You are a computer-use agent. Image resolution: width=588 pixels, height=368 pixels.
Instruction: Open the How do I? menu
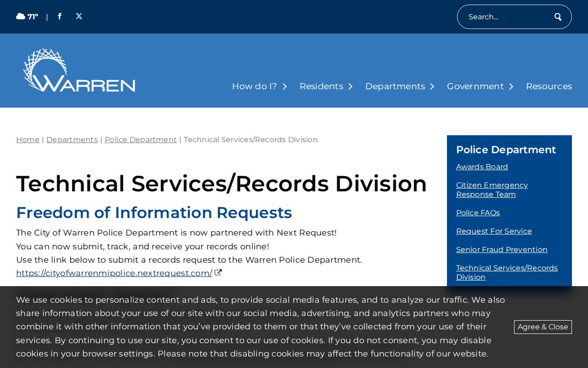pyautogui.click(x=254, y=86)
